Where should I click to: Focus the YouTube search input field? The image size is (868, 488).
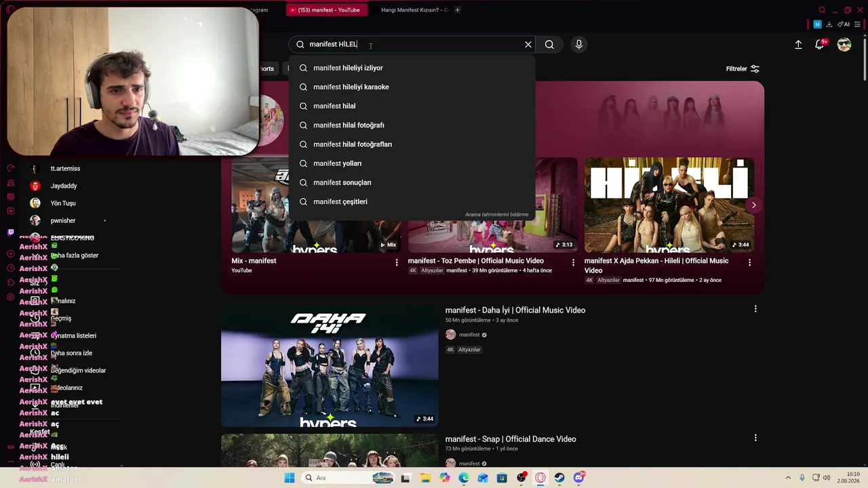click(x=414, y=45)
